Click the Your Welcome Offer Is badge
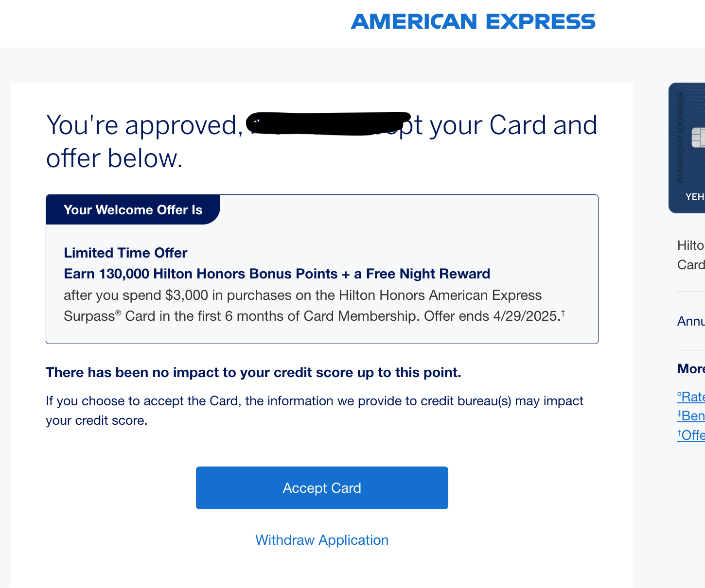 pos(133,210)
